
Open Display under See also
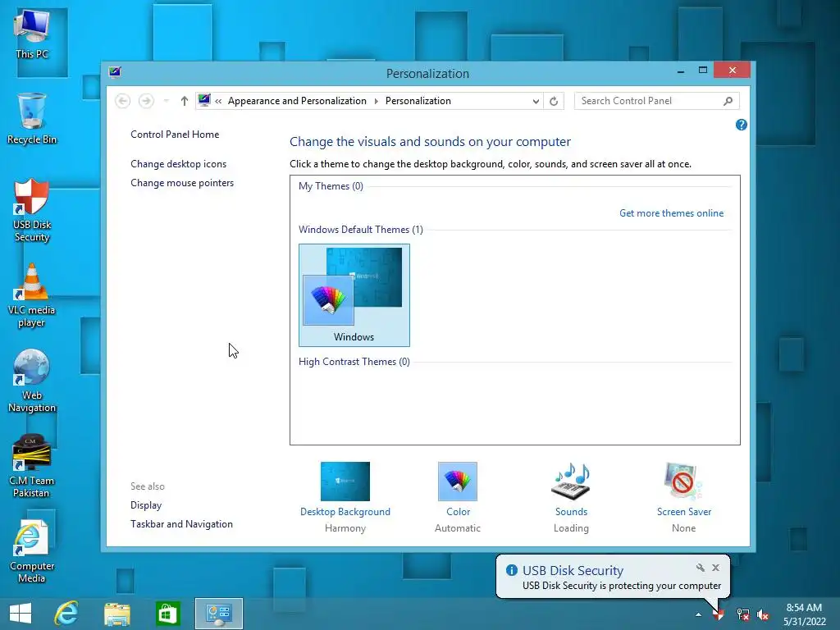146,505
